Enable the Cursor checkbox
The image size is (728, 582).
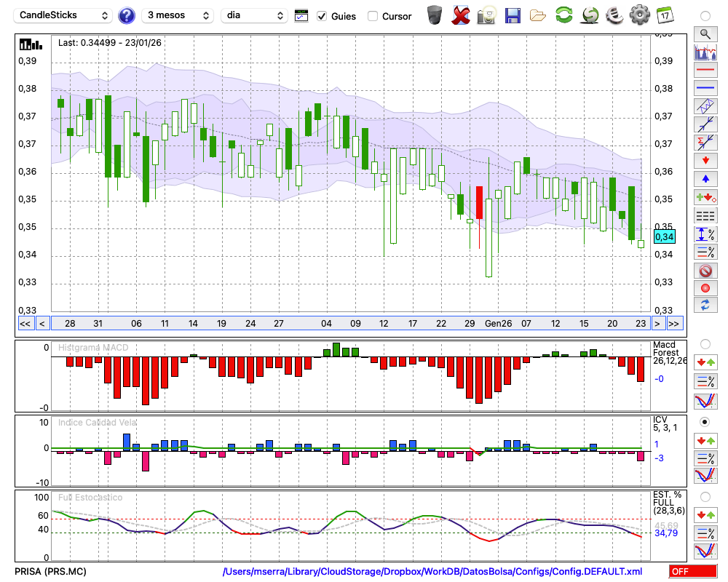pos(373,16)
